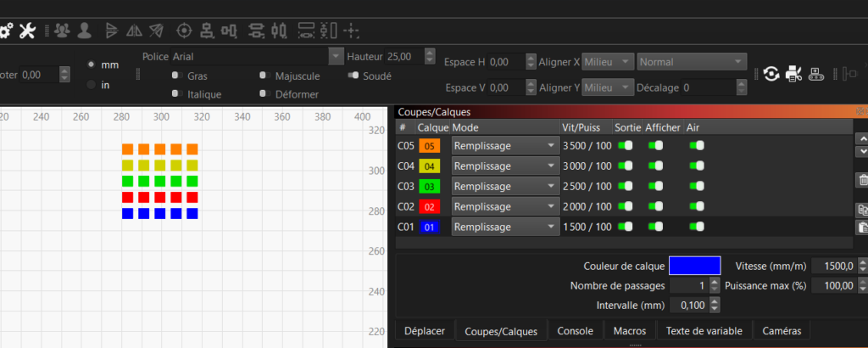Click the Intervalle (mm) 0,100 field
The image size is (868, 348).
pyautogui.click(x=689, y=305)
